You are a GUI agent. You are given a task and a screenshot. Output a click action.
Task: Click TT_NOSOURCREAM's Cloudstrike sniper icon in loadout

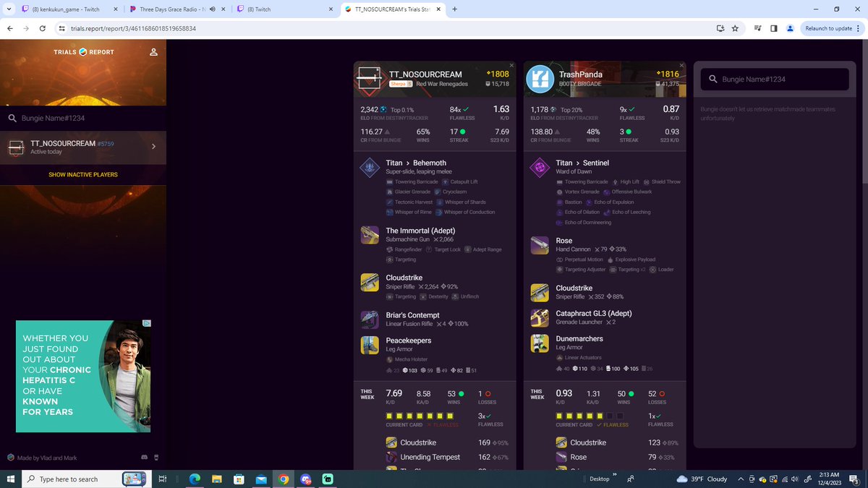pos(370,282)
